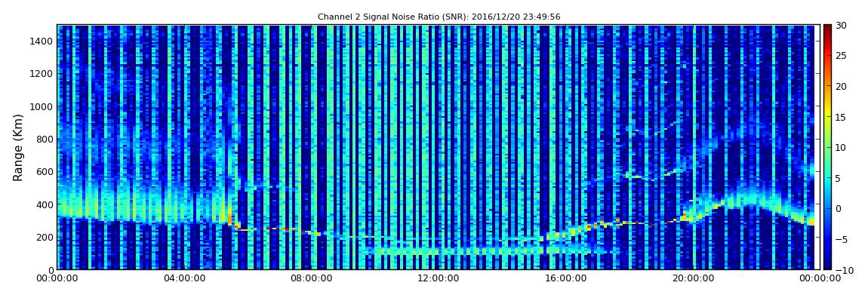Click the 1400 range tick label

pyautogui.click(x=42, y=41)
